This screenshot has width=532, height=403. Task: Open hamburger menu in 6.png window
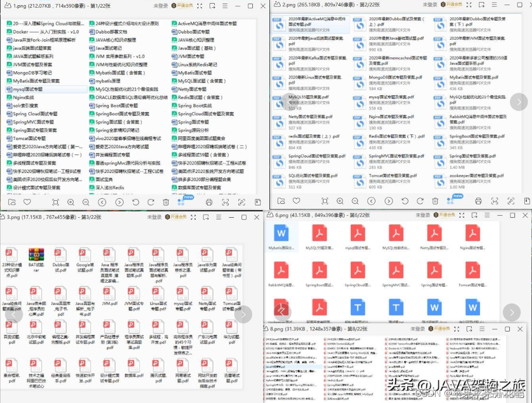[487, 215]
